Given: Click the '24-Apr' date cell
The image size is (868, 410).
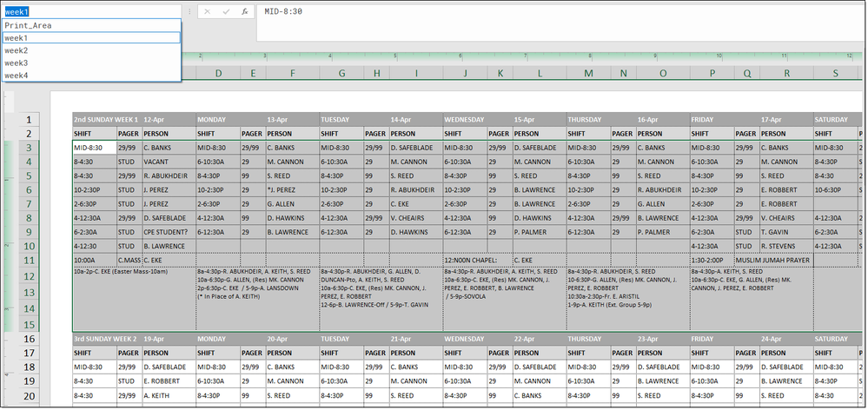Looking at the screenshot, I should (786, 339).
